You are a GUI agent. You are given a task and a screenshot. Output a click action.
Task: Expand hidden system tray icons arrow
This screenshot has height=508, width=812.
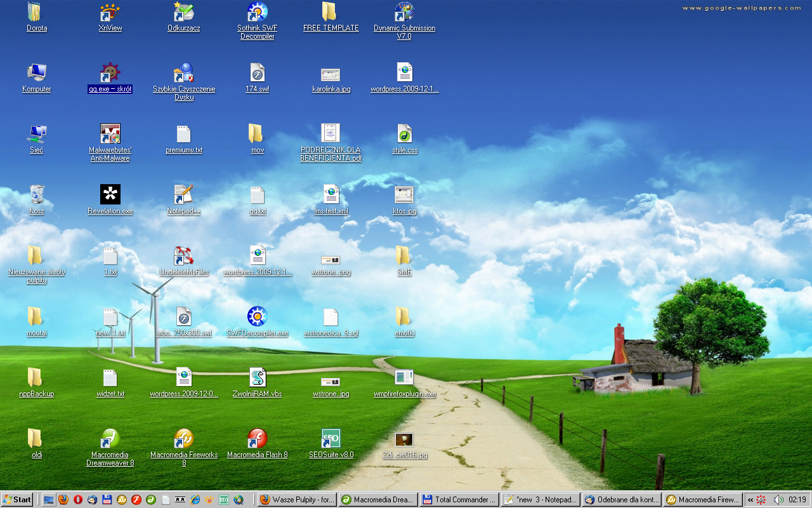tap(750, 500)
